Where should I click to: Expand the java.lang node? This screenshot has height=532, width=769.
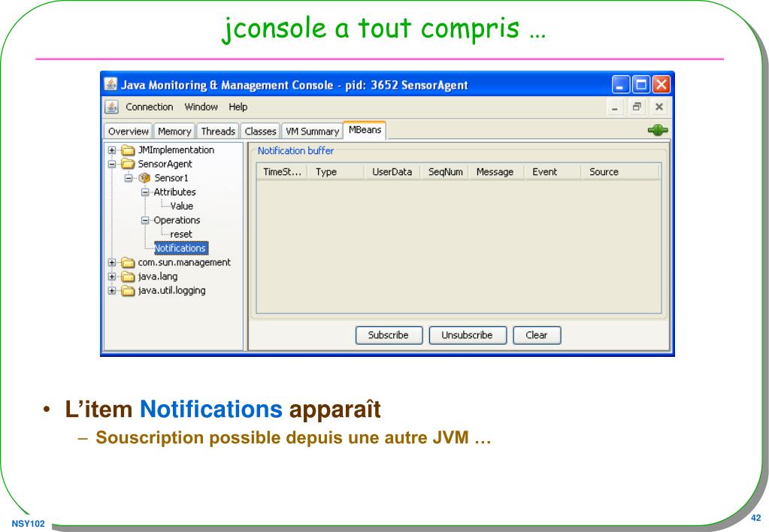[x=112, y=277]
